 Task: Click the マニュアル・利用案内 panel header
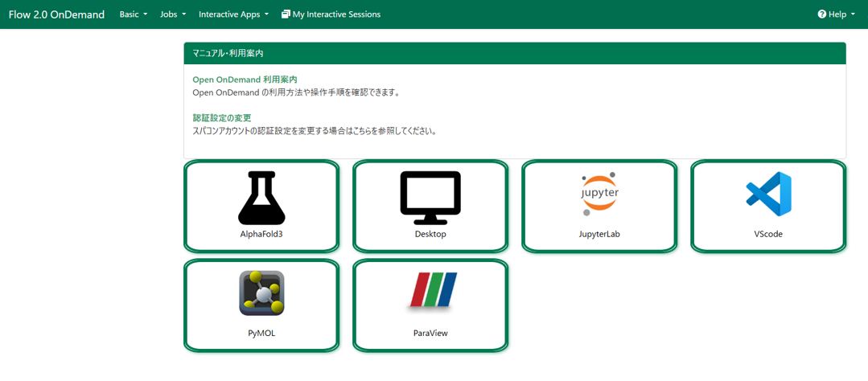coord(515,54)
